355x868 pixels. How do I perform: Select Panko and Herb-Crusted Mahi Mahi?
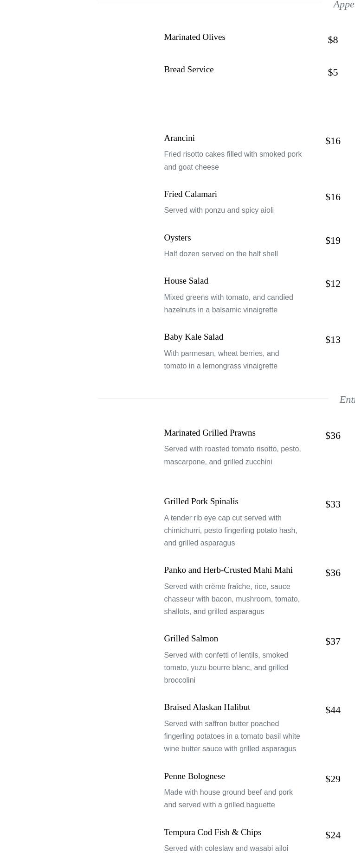[228, 570]
